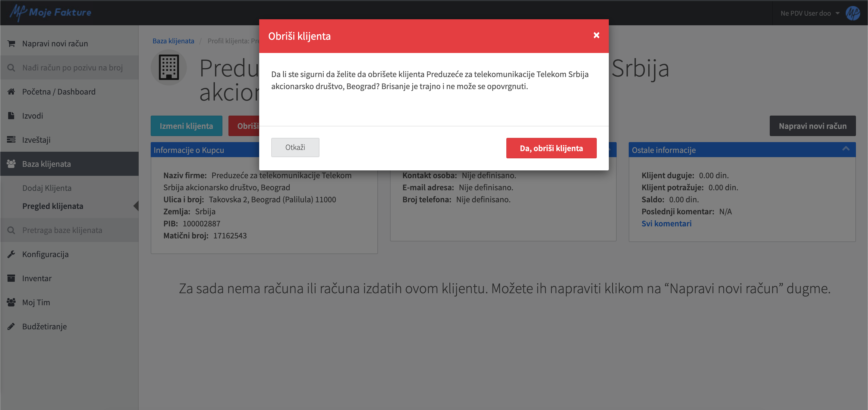Follow the Baza klijenata breadcrumb link

pos(173,41)
